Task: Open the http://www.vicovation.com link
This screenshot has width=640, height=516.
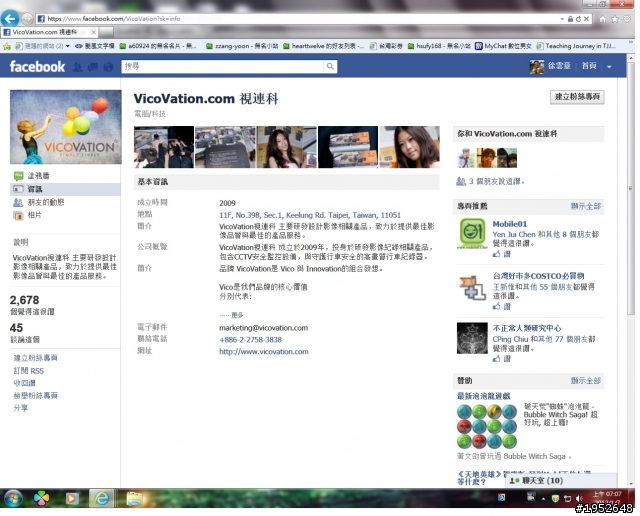Action: pos(264,351)
